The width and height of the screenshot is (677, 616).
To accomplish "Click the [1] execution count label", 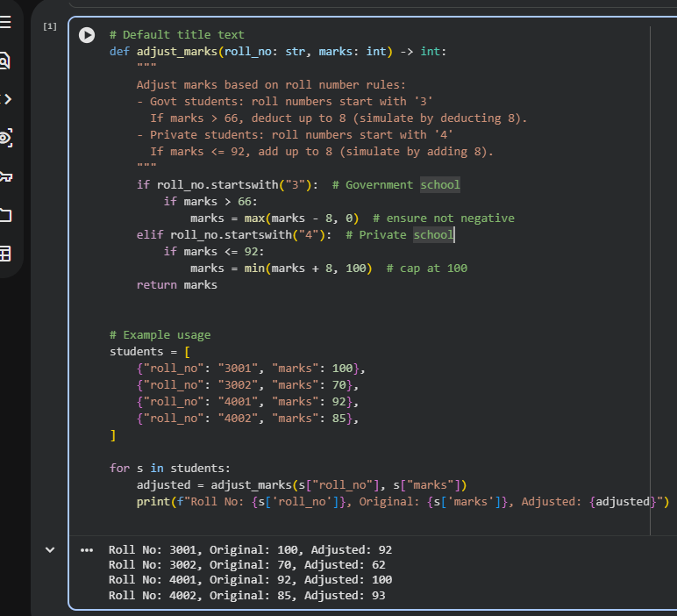I will 50,27.
